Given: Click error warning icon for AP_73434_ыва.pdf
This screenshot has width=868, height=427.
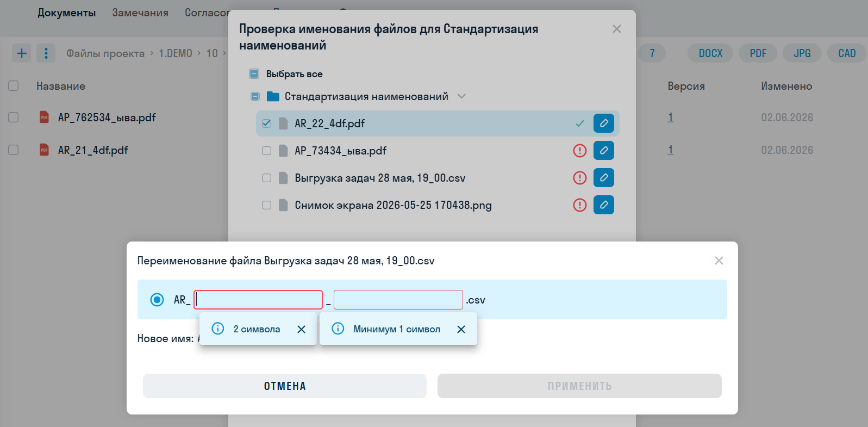Looking at the screenshot, I should (580, 151).
